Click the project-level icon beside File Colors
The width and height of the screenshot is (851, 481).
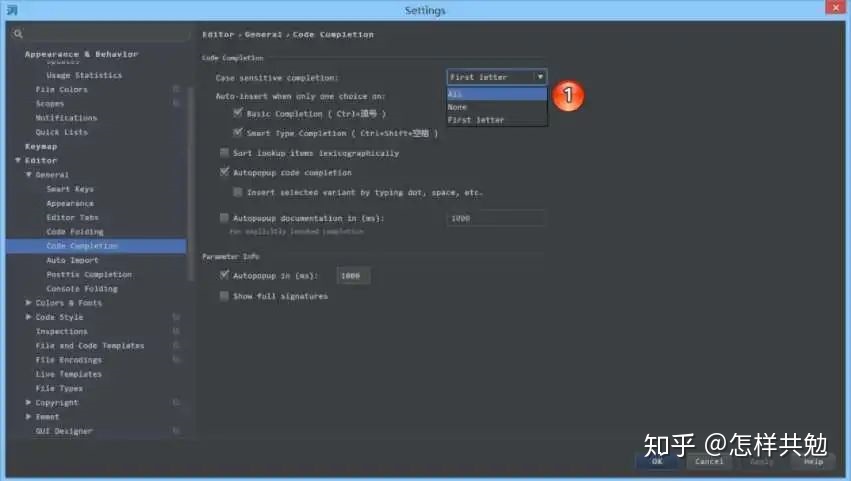tap(176, 89)
